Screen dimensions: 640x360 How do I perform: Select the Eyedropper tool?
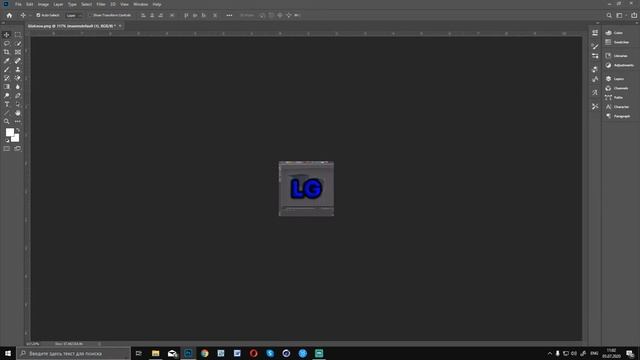[7, 61]
